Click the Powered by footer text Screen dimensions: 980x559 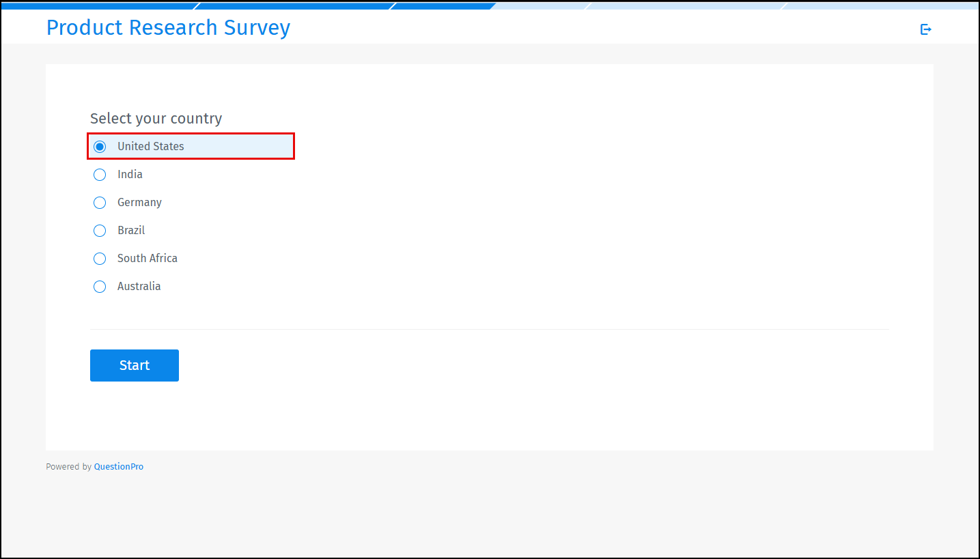(x=68, y=466)
